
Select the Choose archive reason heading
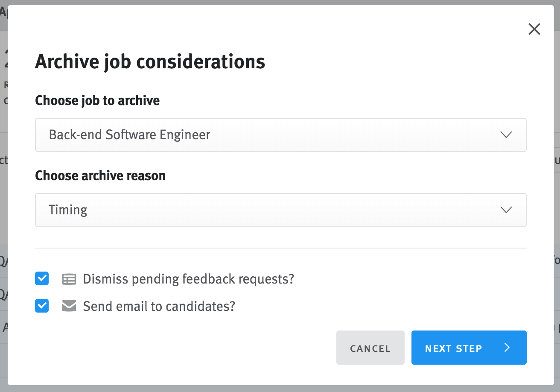[x=100, y=176]
